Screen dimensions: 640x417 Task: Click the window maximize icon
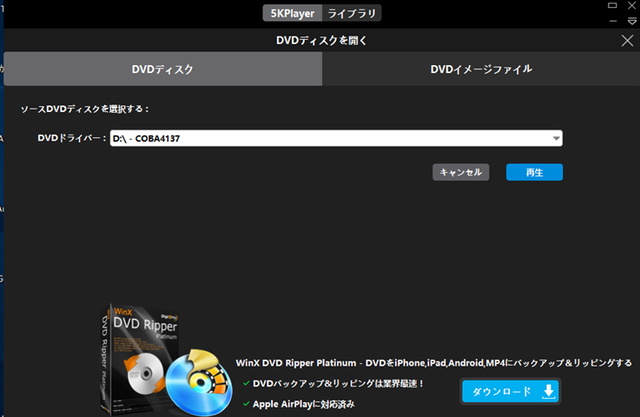point(612,5)
